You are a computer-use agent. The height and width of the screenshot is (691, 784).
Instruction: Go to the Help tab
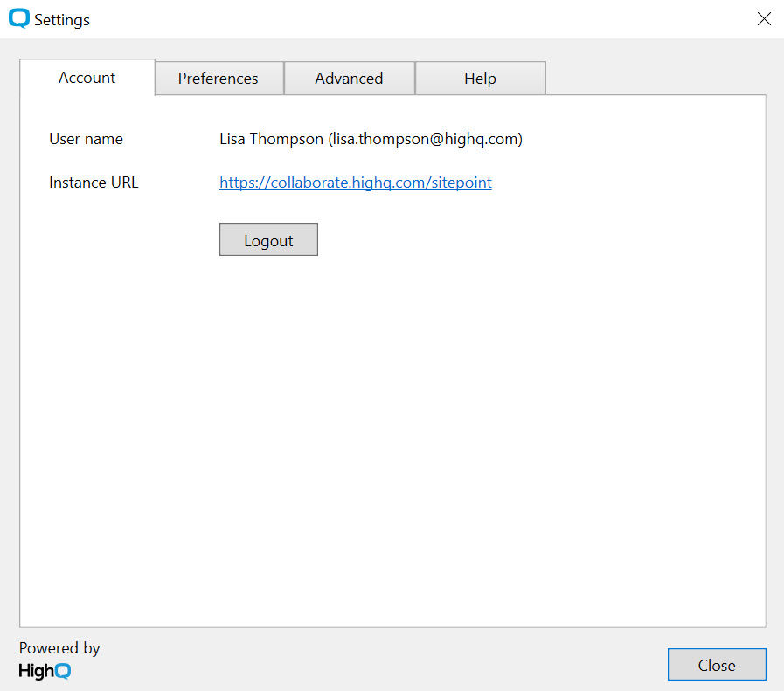(x=480, y=79)
